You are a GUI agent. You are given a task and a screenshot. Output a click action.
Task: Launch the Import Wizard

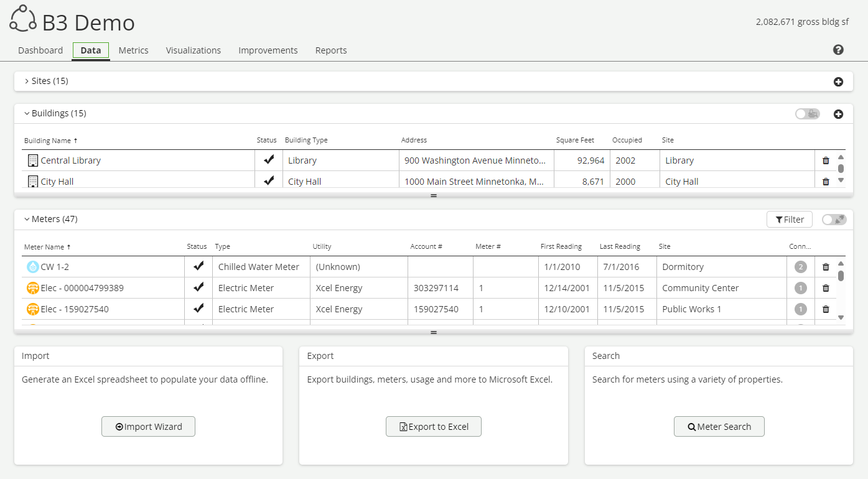click(148, 427)
